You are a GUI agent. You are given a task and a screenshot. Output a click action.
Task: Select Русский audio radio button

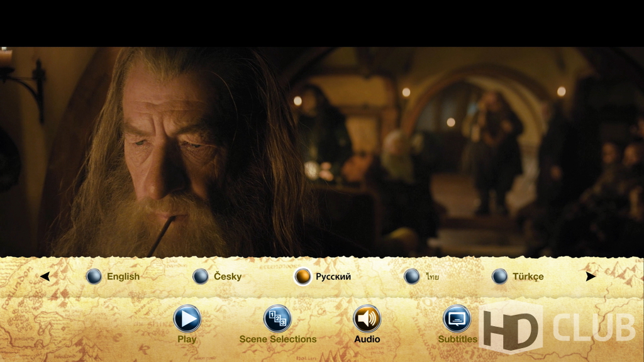point(303,277)
